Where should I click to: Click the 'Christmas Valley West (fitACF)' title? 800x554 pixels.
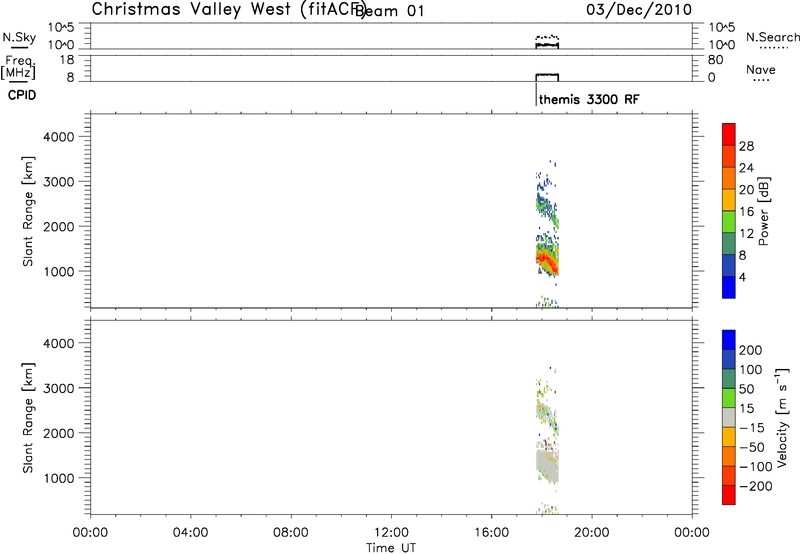point(228,9)
